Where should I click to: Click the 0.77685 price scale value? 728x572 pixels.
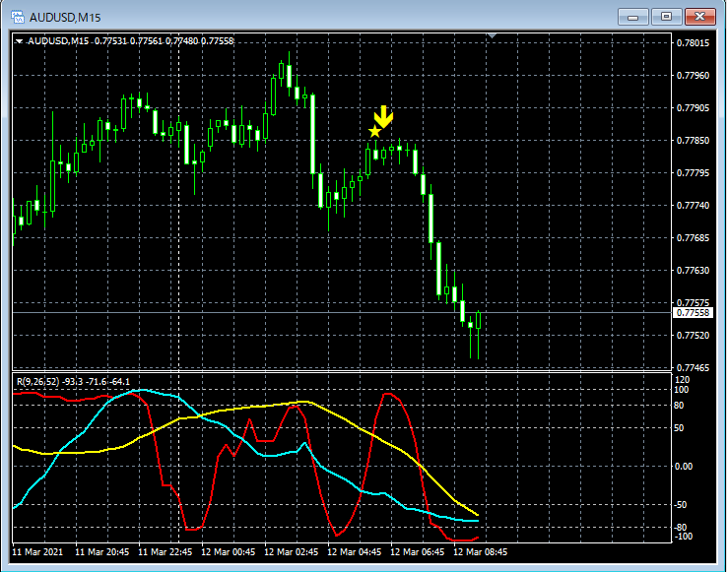point(693,238)
